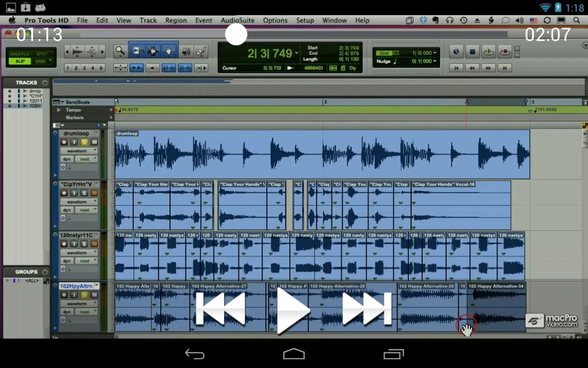
Task: Skip to the next video
Action: point(367,309)
